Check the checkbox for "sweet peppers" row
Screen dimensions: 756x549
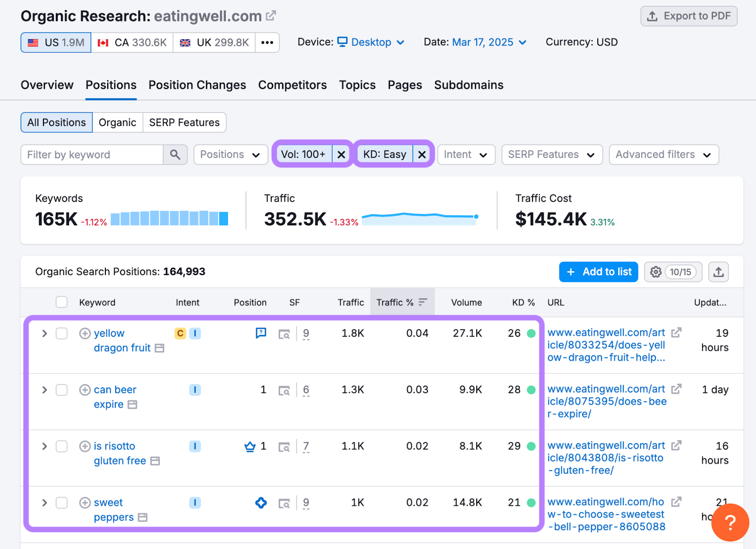61,503
